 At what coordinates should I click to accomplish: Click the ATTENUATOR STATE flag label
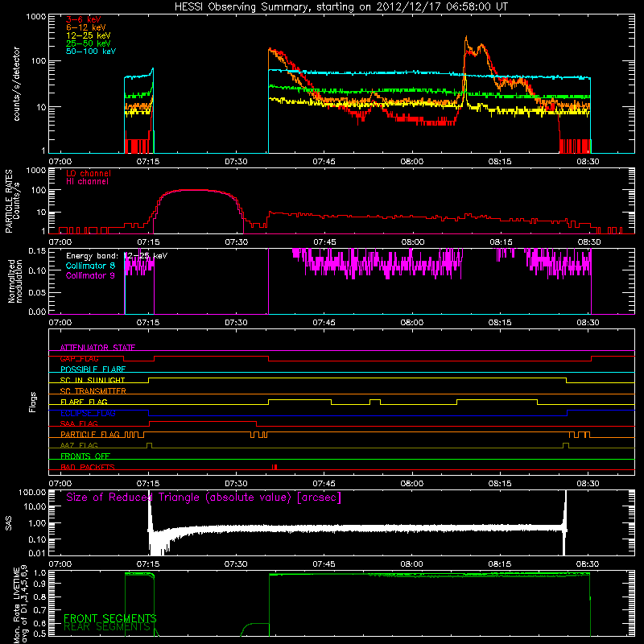[97, 348]
